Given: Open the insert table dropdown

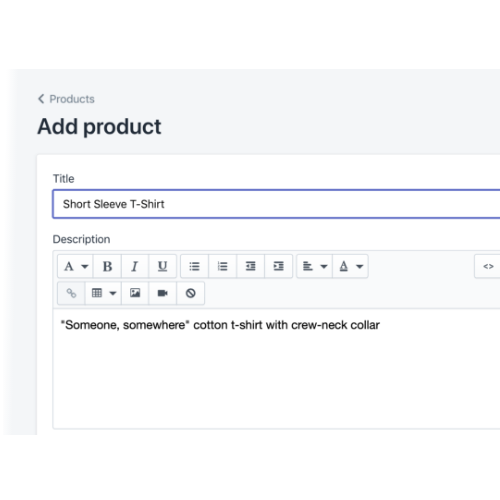Looking at the screenshot, I should (x=103, y=293).
